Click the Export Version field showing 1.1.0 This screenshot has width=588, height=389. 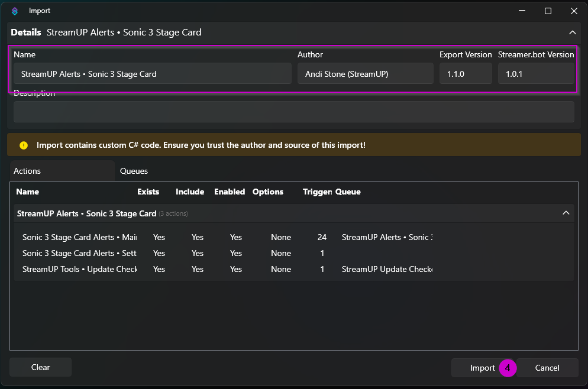465,74
